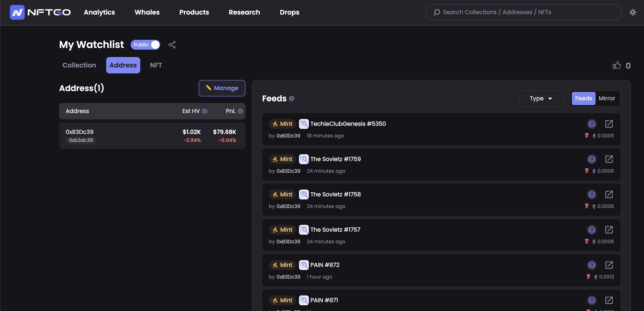Expand the Type filter dropdown
This screenshot has width=644, height=311.
click(540, 98)
